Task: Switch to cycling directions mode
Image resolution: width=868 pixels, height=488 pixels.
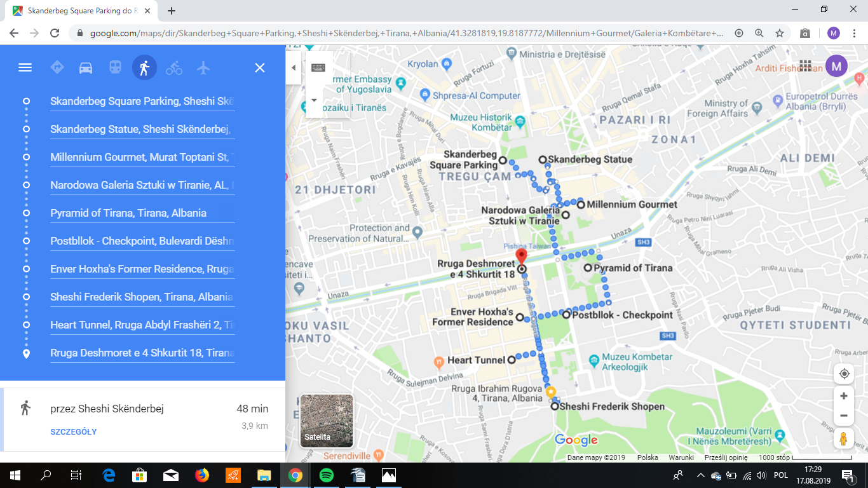Action: click(x=174, y=67)
